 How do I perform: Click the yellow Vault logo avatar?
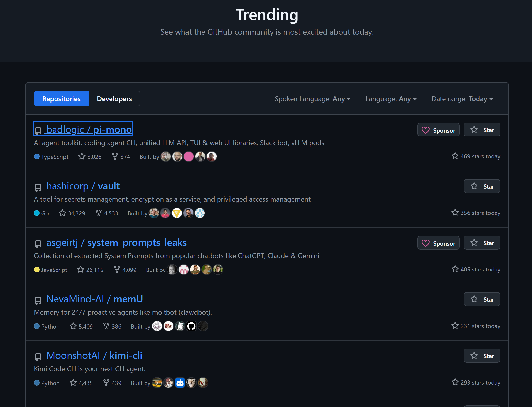coord(177,213)
